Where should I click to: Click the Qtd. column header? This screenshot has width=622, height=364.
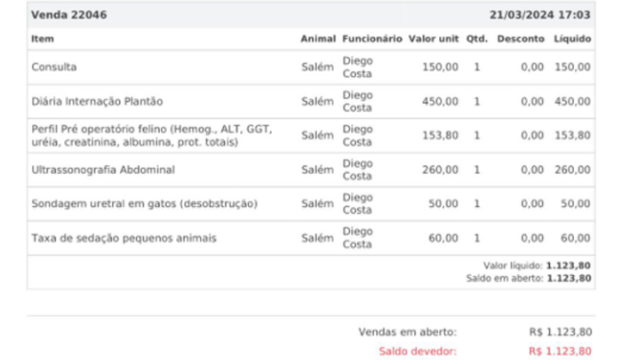click(477, 39)
